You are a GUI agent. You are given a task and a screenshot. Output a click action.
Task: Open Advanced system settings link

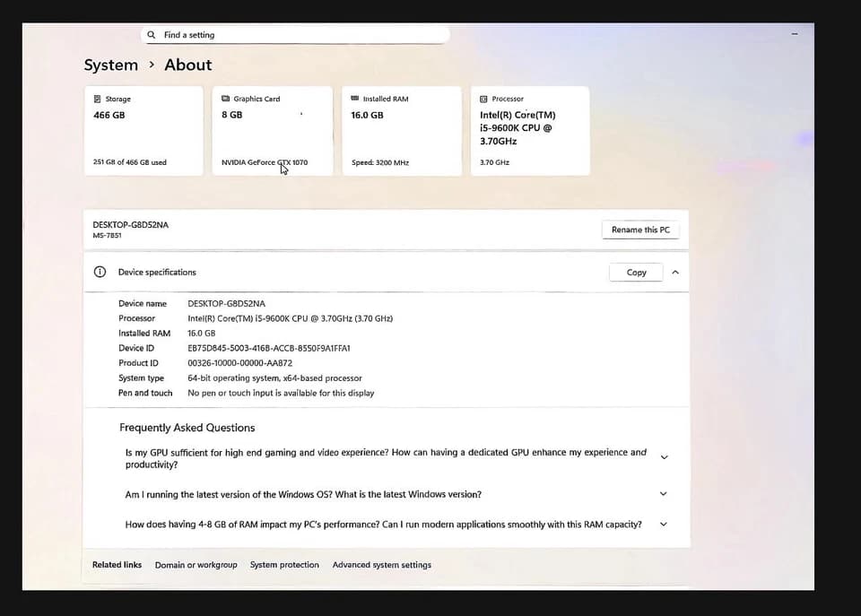[382, 565]
